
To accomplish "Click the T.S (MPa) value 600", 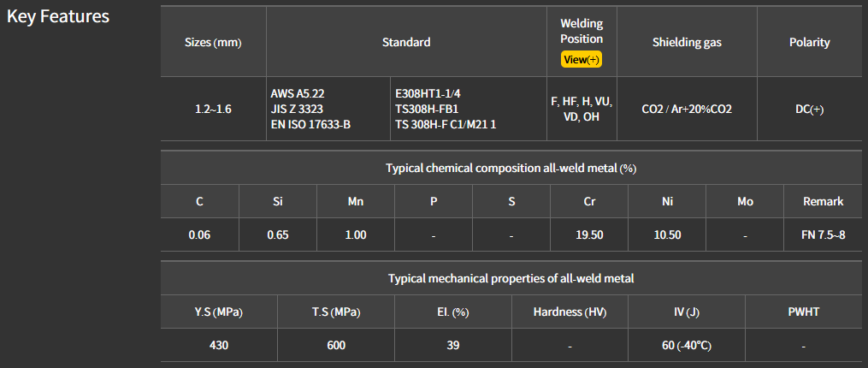I will click(336, 345).
